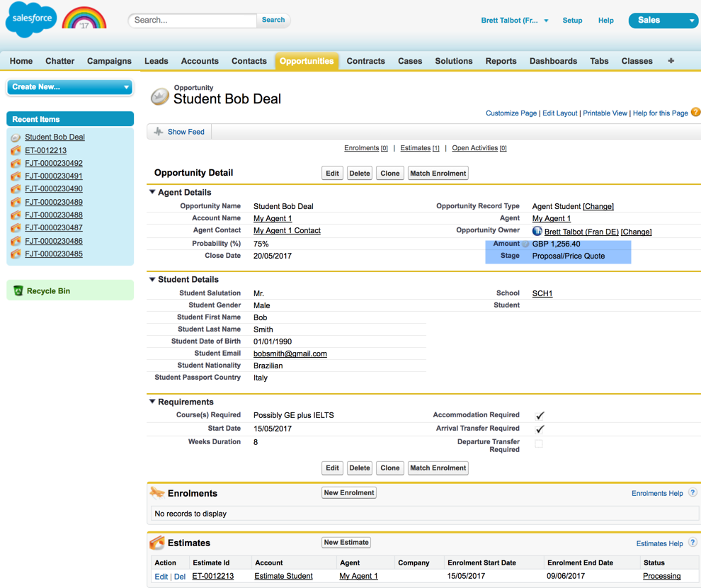Image resolution: width=701 pixels, height=588 pixels.
Task: Click the Show Feed pulse icon
Action: pyautogui.click(x=159, y=132)
